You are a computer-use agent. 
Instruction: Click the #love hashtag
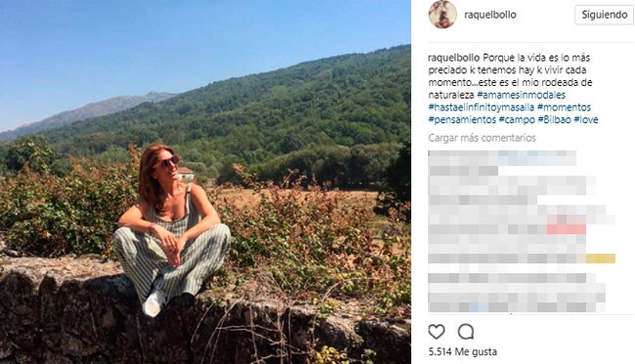[586, 120]
